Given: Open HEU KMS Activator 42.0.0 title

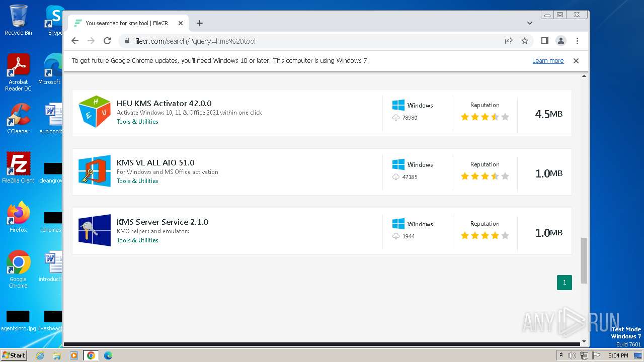Looking at the screenshot, I should [164, 104].
